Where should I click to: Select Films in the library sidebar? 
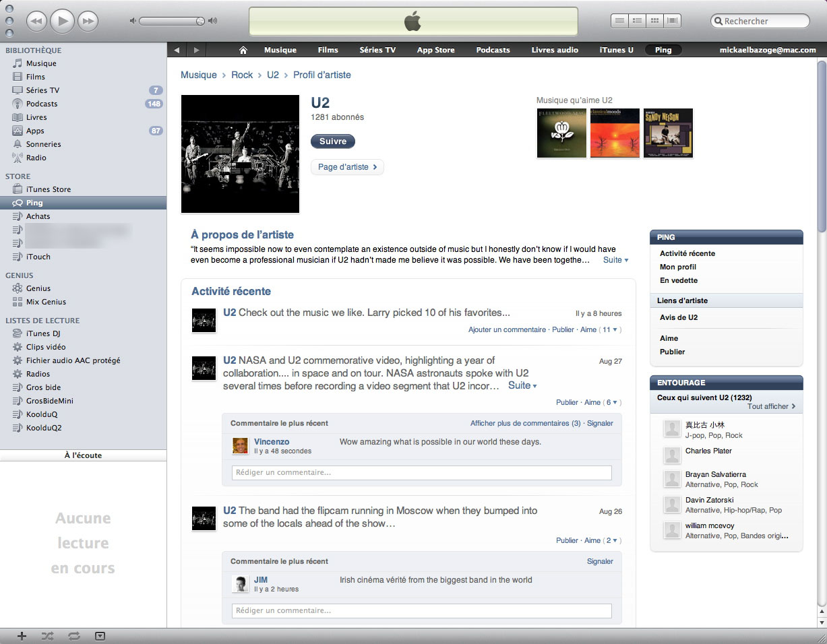pyautogui.click(x=36, y=77)
